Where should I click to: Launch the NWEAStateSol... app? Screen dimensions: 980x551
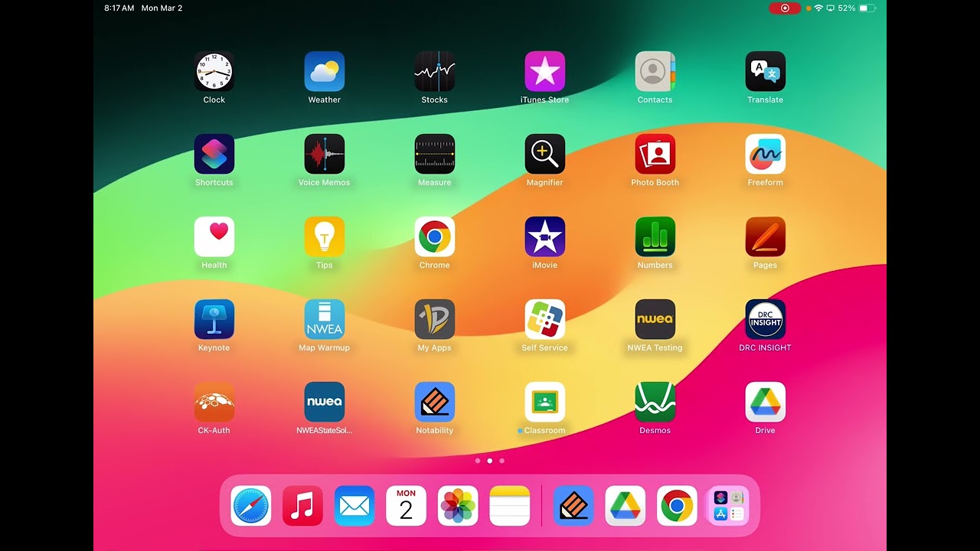coord(325,402)
